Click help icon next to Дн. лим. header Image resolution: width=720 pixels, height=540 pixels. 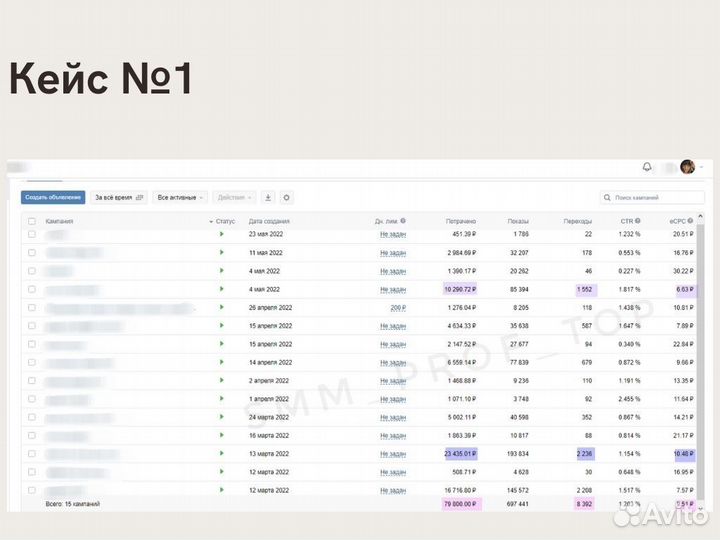coord(403,221)
